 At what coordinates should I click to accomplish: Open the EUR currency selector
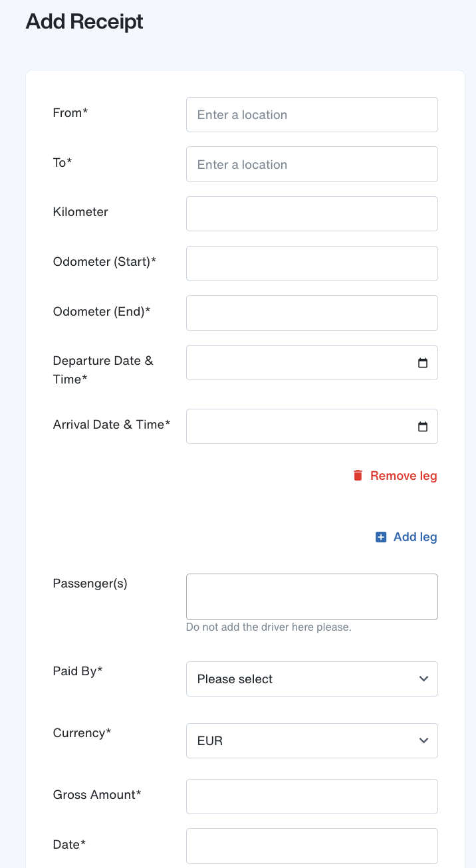(x=312, y=740)
